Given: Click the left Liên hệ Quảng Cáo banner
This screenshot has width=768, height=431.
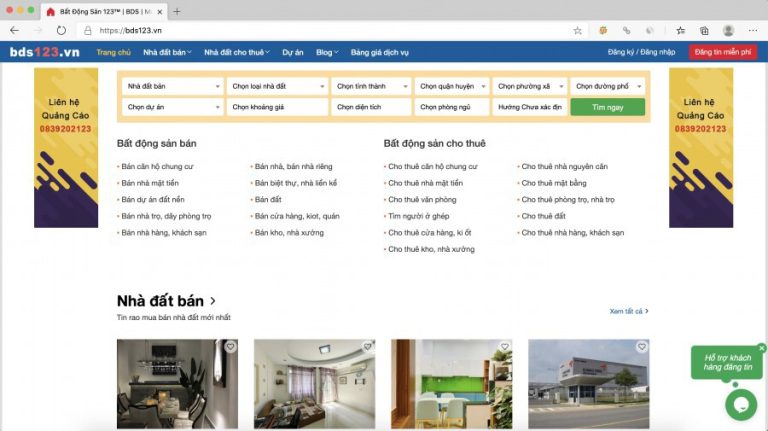Looking at the screenshot, I should (x=66, y=148).
